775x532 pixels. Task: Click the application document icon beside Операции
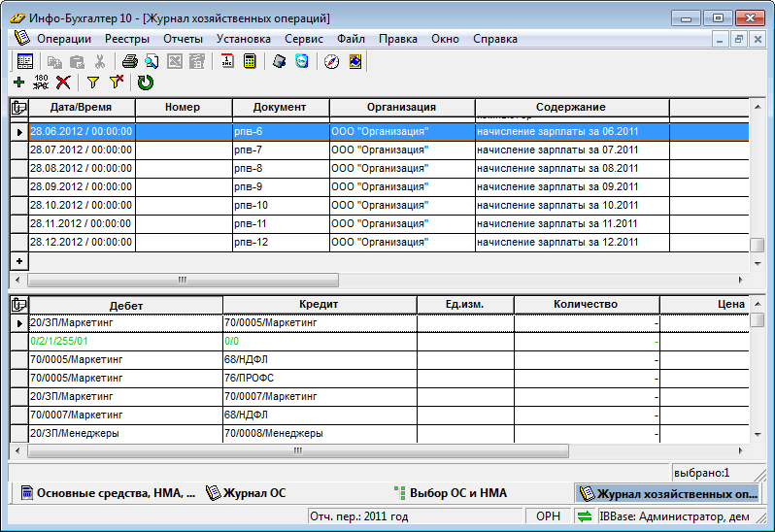[x=21, y=38]
